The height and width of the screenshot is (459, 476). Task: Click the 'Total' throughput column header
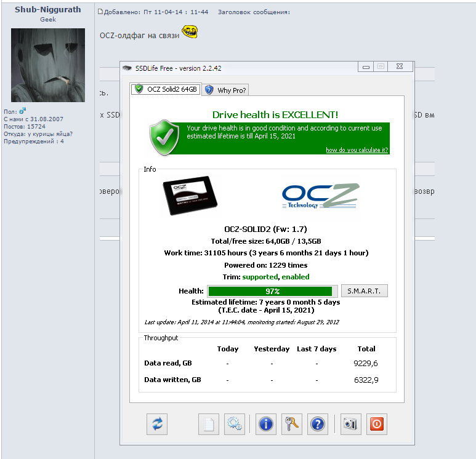[x=366, y=349]
